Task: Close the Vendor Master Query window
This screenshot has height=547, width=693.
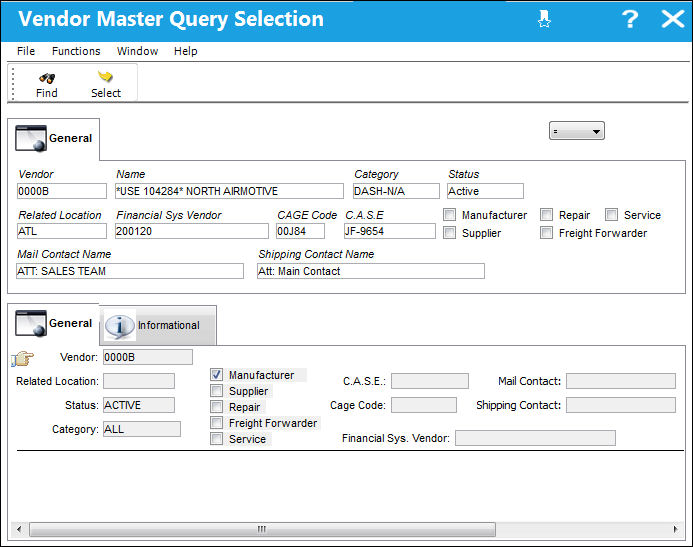Action: pos(673,19)
